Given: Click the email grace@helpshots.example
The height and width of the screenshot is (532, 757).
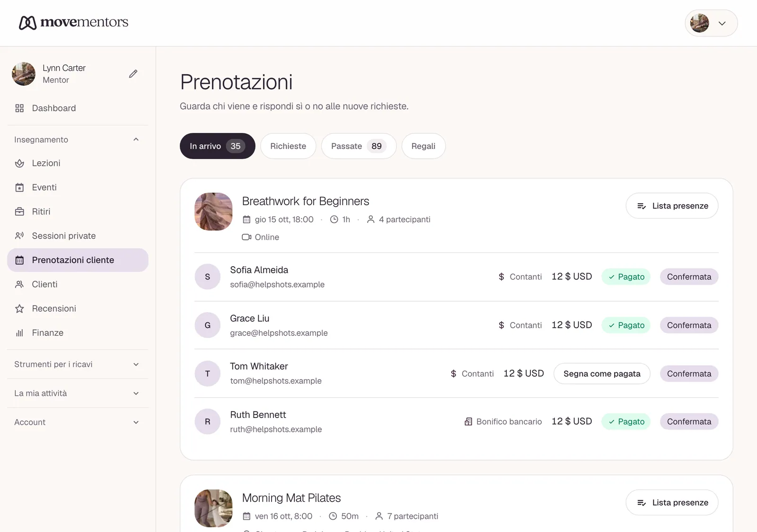Looking at the screenshot, I should [x=279, y=333].
